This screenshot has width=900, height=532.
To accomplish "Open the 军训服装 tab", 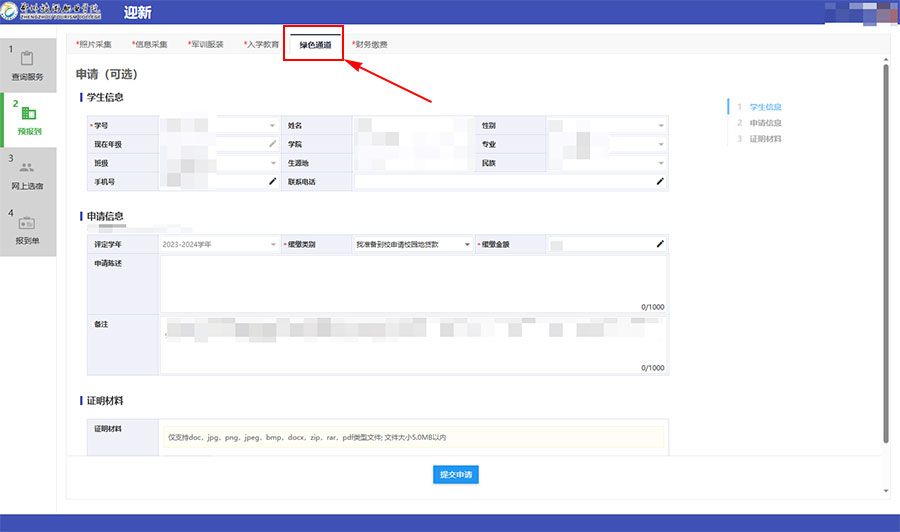I will [207, 45].
